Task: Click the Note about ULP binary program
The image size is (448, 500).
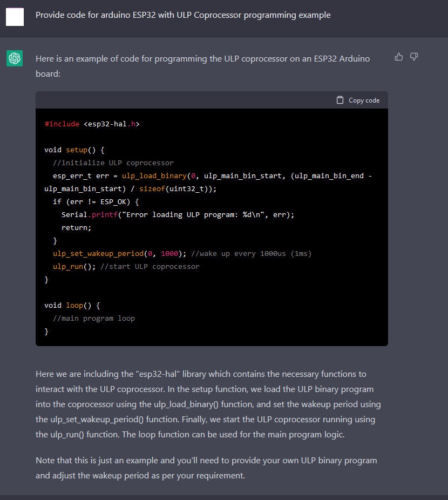Action: [206, 468]
